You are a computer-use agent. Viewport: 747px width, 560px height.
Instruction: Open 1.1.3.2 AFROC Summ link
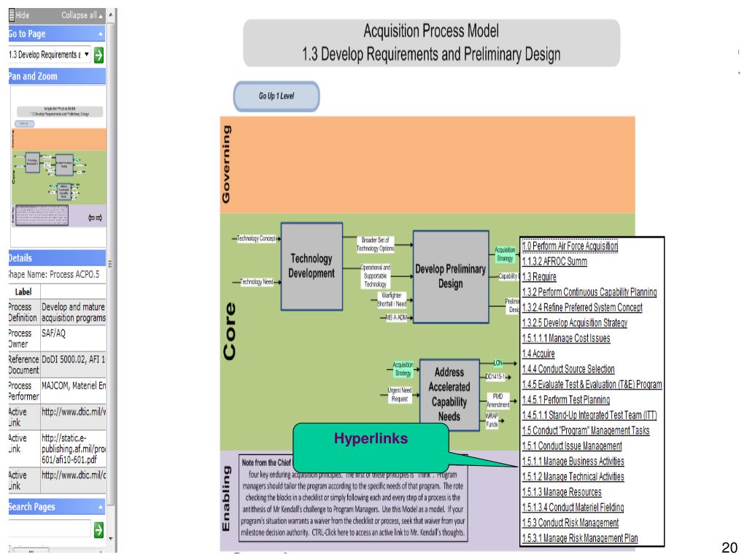pyautogui.click(x=554, y=262)
